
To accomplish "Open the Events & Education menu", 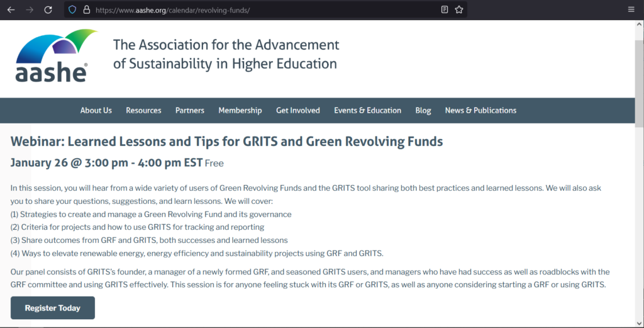I will (x=367, y=110).
